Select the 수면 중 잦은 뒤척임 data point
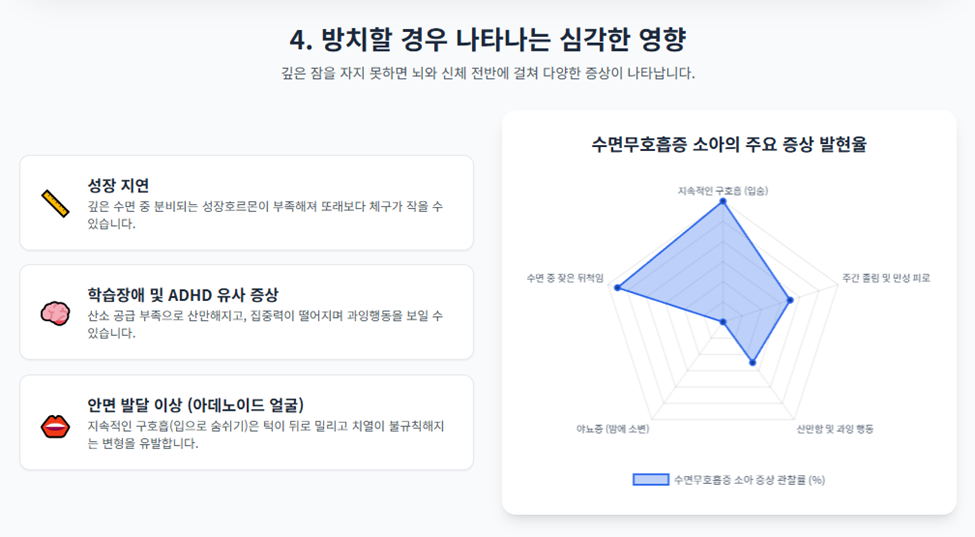 coord(617,288)
